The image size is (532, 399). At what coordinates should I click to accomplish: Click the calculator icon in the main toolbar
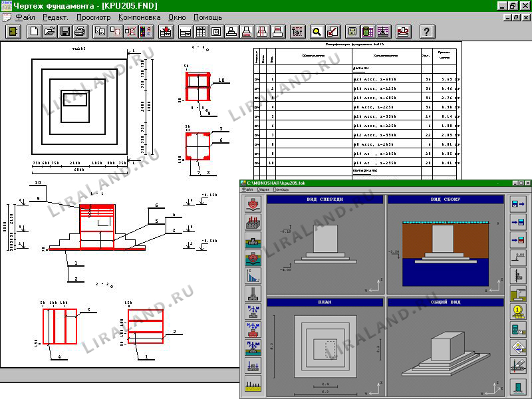tap(352, 31)
